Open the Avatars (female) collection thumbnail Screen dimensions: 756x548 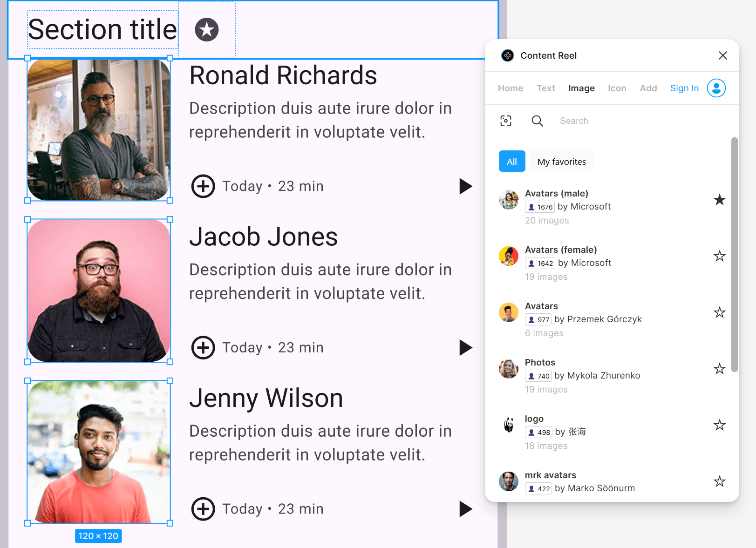[509, 256]
